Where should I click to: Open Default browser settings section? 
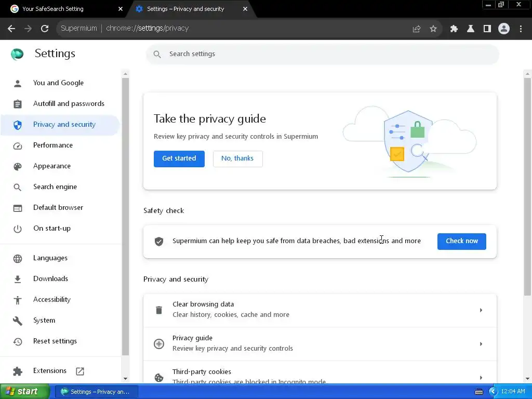point(60,208)
